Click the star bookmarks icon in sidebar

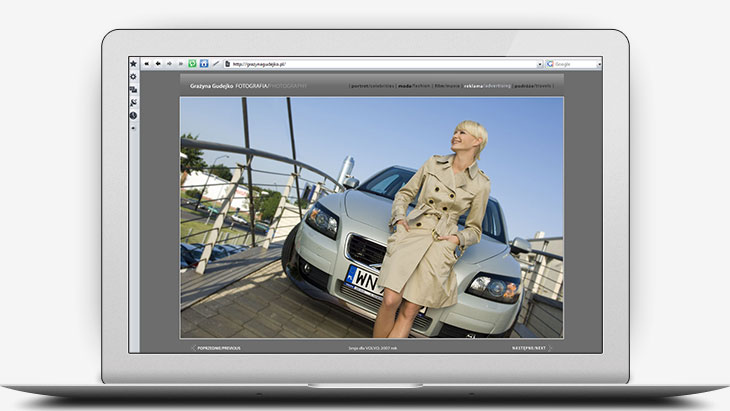(x=133, y=63)
